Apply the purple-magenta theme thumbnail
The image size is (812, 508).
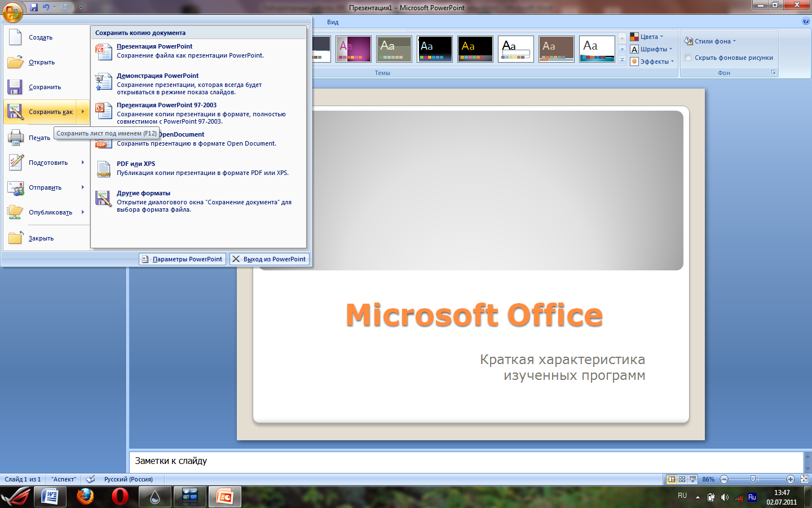click(x=354, y=49)
